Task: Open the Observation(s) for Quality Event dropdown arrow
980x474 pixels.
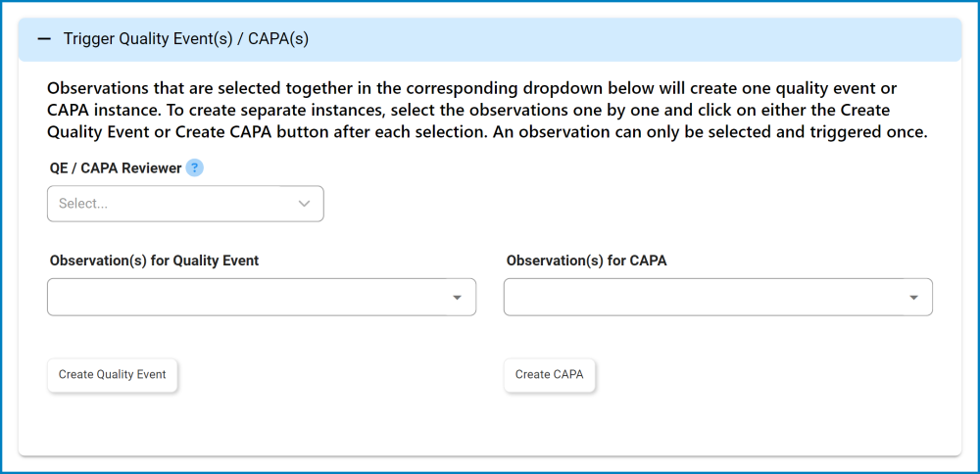Action: click(457, 298)
